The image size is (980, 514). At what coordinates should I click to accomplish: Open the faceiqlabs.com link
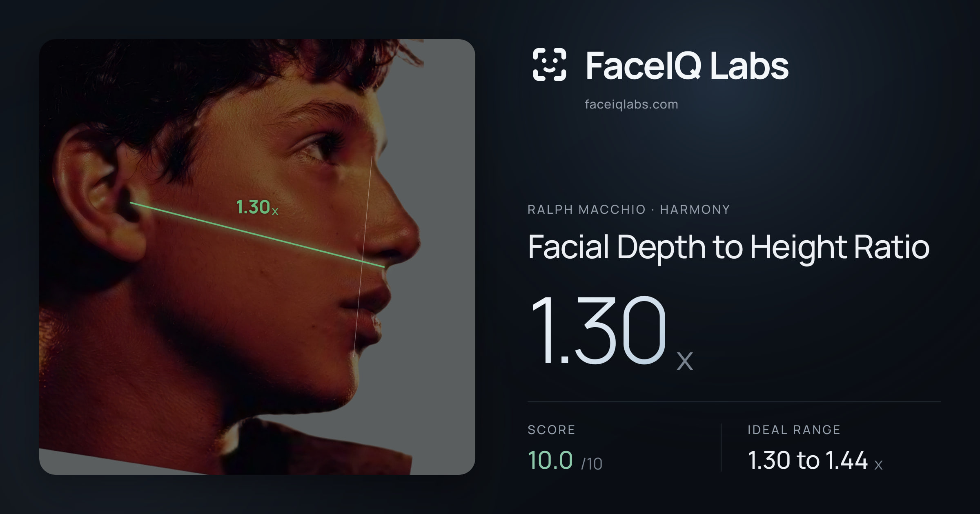[631, 104]
